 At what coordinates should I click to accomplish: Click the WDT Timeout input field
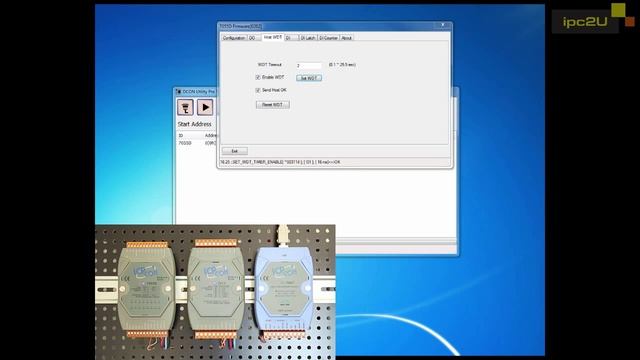pyautogui.click(x=309, y=65)
